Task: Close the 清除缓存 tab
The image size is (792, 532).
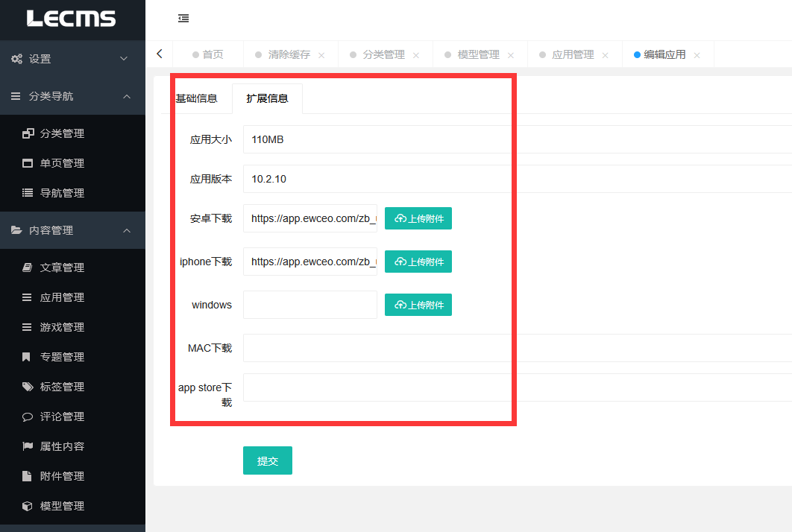Action: pyautogui.click(x=321, y=55)
